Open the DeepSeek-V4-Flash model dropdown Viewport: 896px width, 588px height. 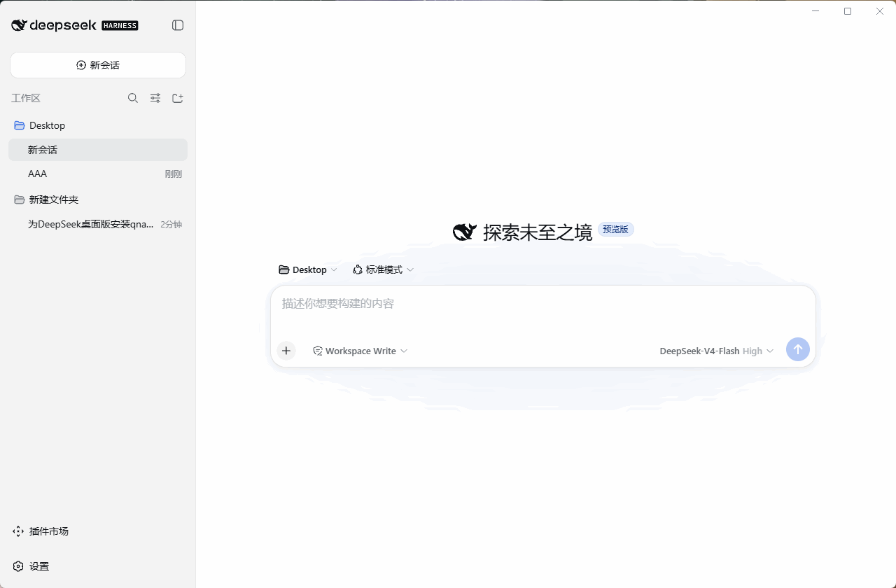pyautogui.click(x=717, y=351)
